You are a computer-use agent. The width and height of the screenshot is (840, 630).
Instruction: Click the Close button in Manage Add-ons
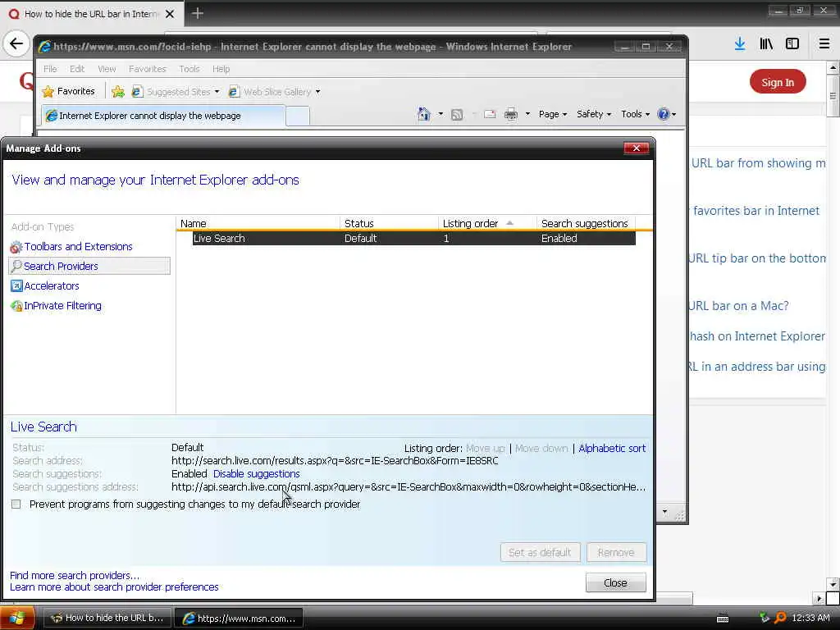(x=615, y=583)
